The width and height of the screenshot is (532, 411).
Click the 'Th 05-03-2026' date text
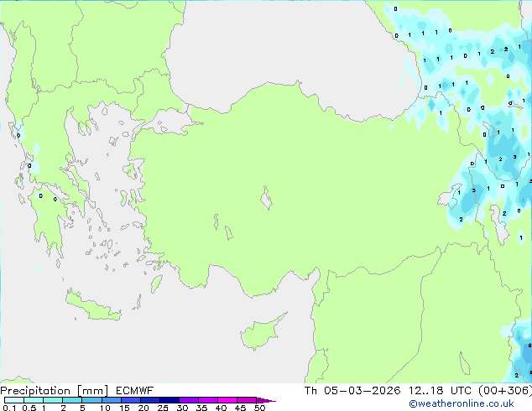coord(352,391)
